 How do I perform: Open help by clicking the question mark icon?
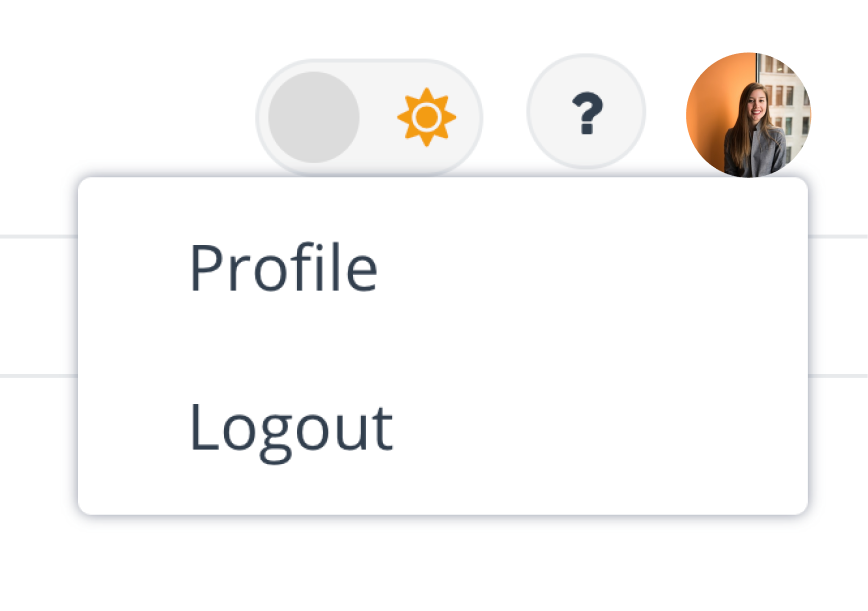point(585,111)
